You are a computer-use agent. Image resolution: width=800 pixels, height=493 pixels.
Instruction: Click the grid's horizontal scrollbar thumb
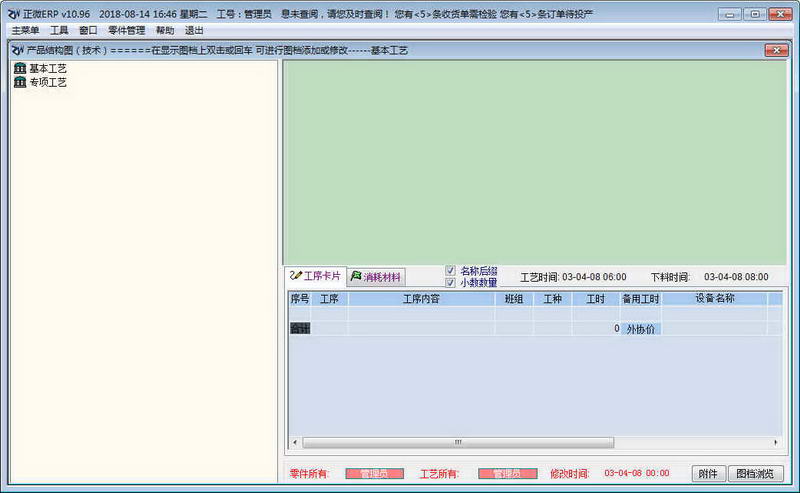click(x=458, y=443)
